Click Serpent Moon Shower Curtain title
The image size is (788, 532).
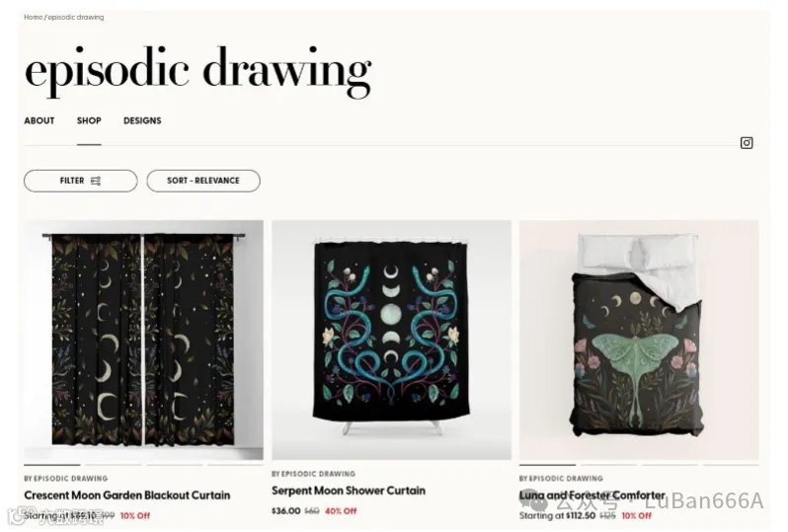[x=349, y=491]
